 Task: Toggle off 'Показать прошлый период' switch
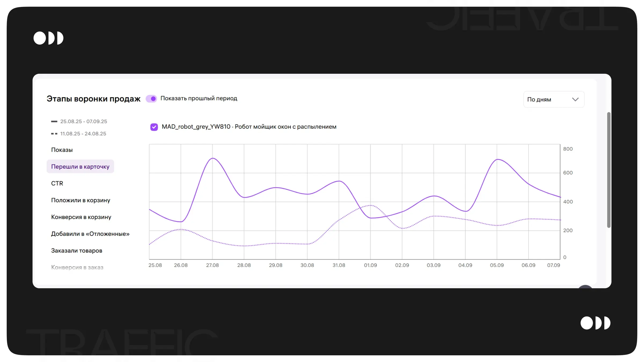[151, 99]
